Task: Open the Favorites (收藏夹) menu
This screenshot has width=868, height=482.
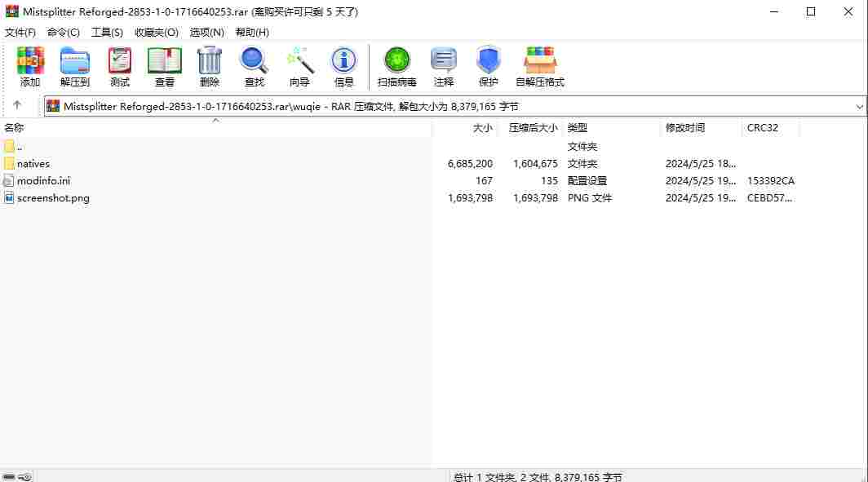Action: (157, 32)
